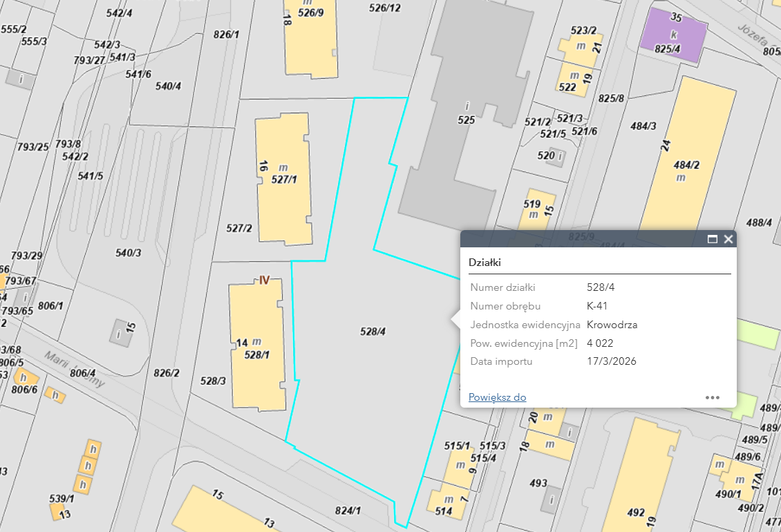Open the popup's three-dot options menu

click(x=713, y=397)
